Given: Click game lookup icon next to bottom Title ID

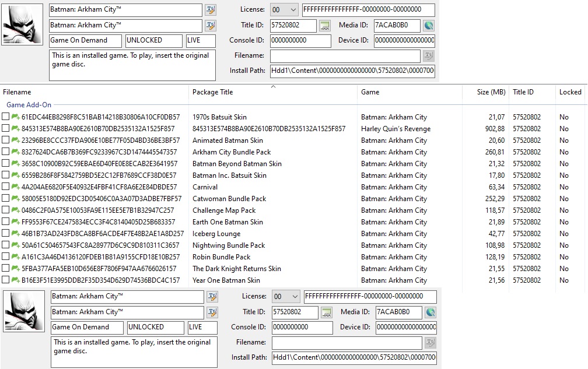Looking at the screenshot, I should coord(327,312).
